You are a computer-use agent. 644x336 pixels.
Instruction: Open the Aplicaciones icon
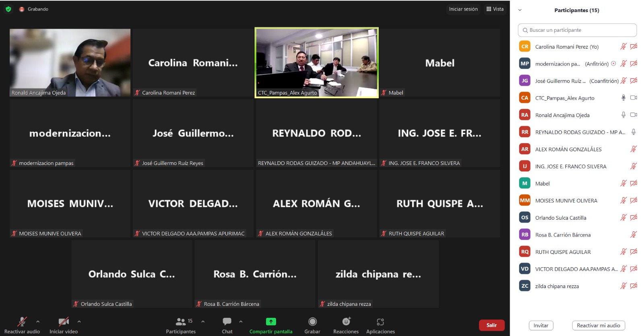coord(380,322)
